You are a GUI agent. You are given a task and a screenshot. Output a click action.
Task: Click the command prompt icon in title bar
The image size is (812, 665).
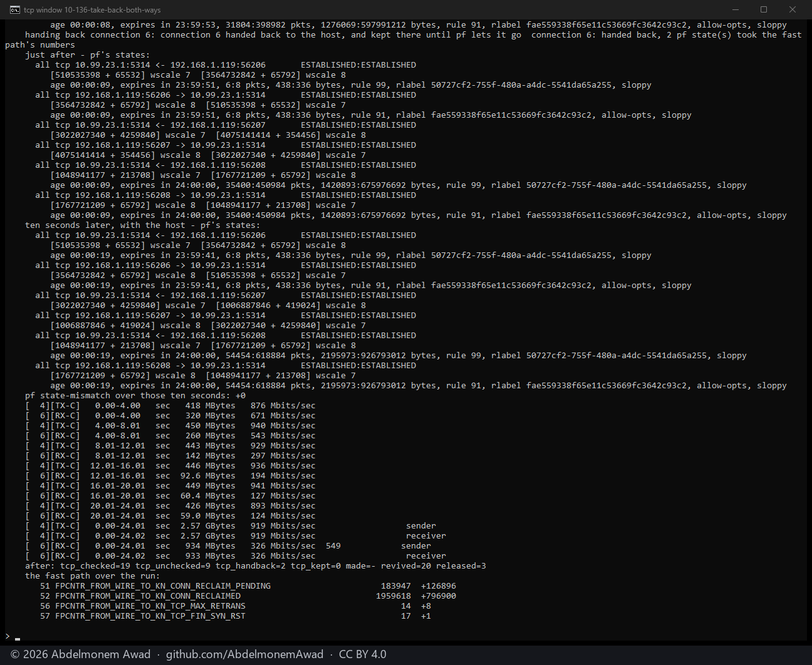click(14, 9)
